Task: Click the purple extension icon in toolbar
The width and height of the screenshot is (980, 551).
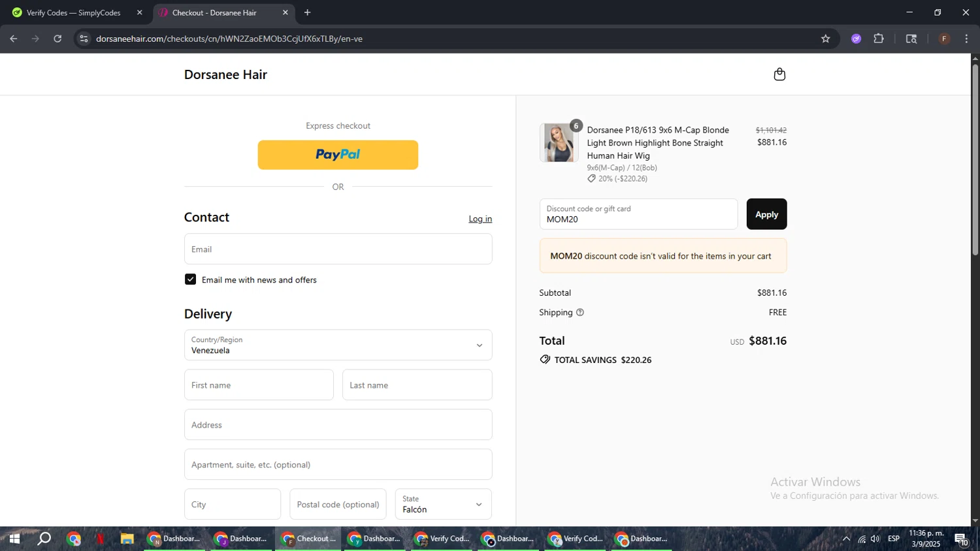Action: point(857,39)
